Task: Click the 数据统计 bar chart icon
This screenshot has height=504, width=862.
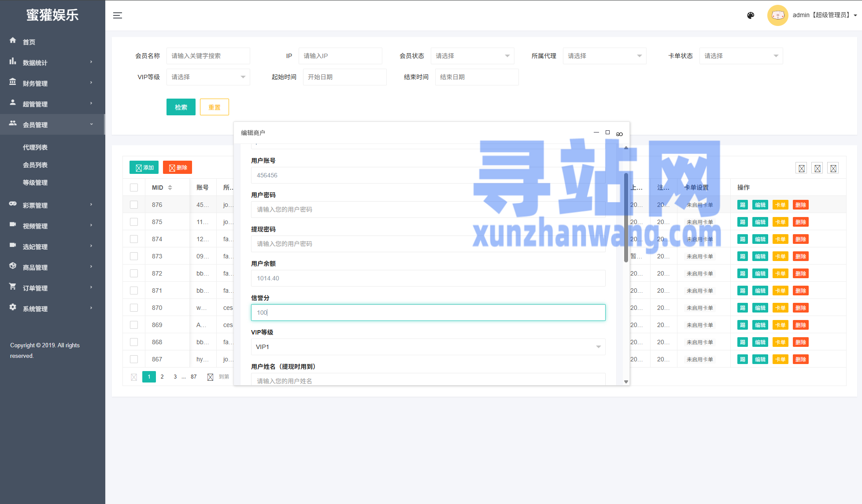Action: pos(13,61)
